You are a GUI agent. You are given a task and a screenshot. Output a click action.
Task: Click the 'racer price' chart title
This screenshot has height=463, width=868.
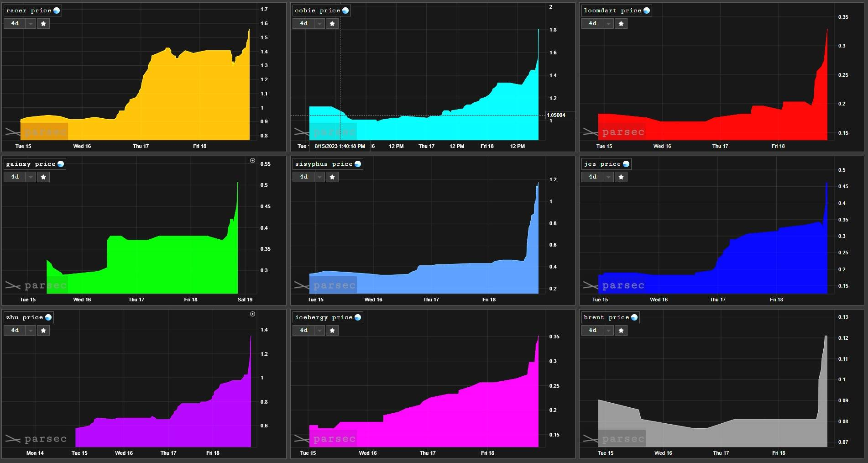click(29, 11)
